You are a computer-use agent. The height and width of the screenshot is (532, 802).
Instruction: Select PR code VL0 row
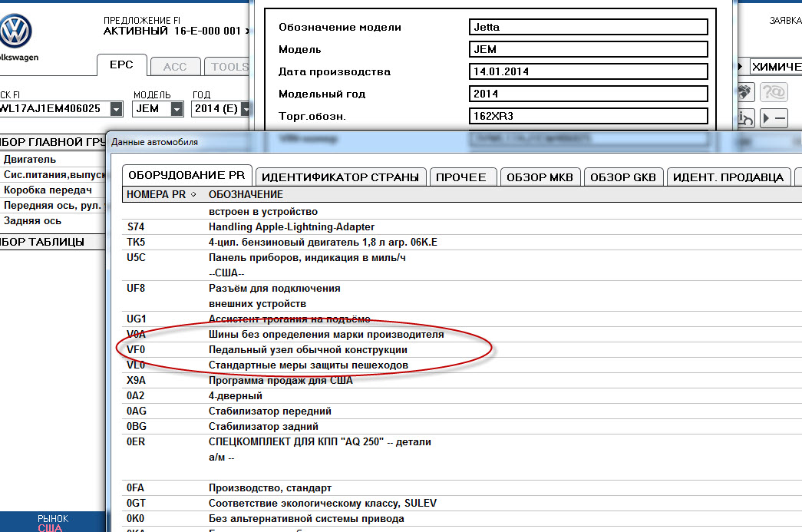coord(462,365)
